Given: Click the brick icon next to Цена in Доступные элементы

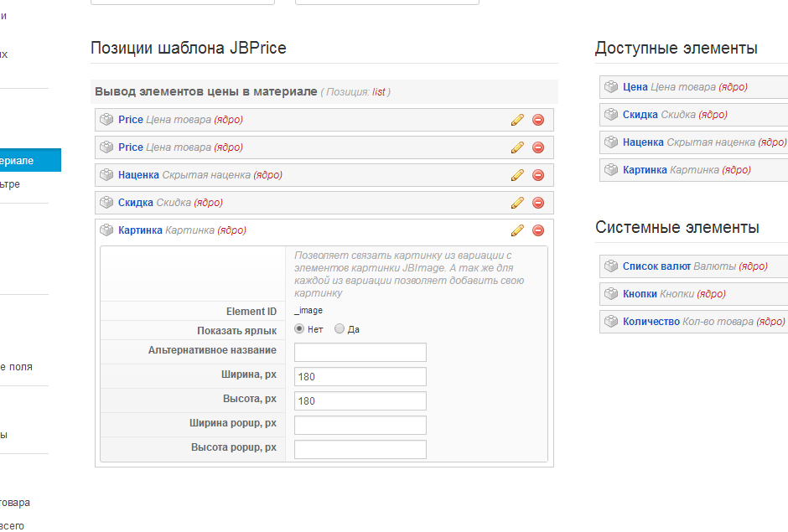Looking at the screenshot, I should [611, 86].
